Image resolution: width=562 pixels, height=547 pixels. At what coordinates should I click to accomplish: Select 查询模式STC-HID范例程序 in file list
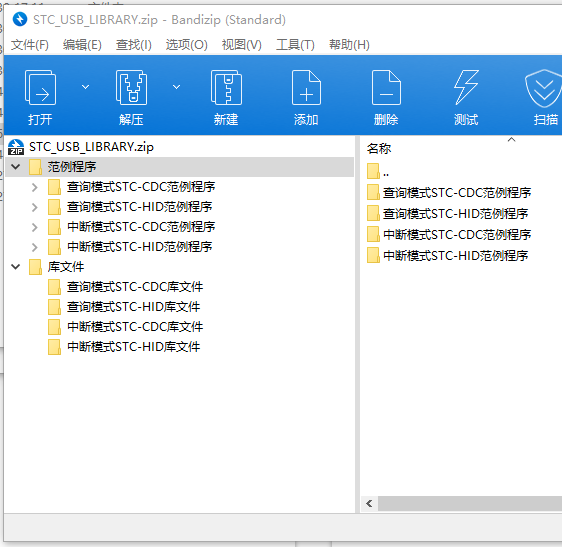pyautogui.click(x=455, y=214)
